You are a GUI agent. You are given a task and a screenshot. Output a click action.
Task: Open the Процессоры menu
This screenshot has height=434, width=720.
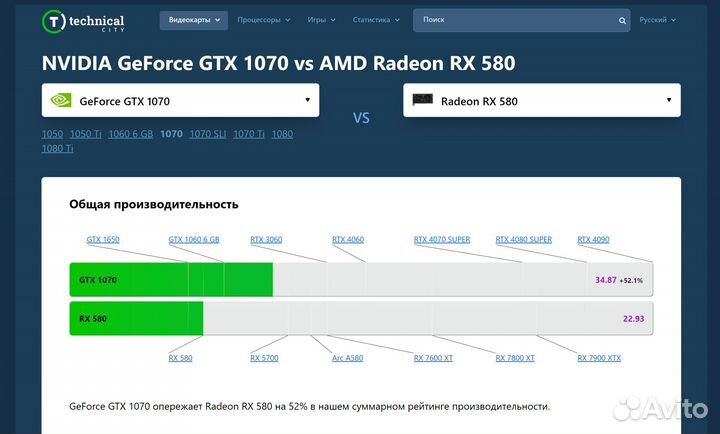(264, 20)
